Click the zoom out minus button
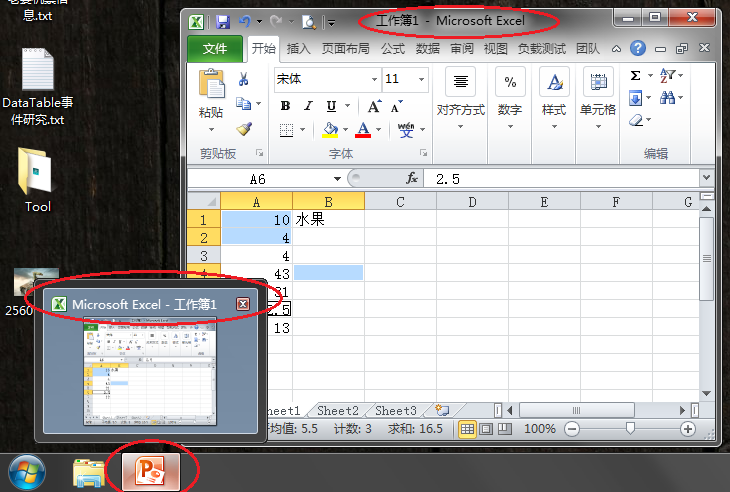The image size is (730, 492). (x=572, y=429)
